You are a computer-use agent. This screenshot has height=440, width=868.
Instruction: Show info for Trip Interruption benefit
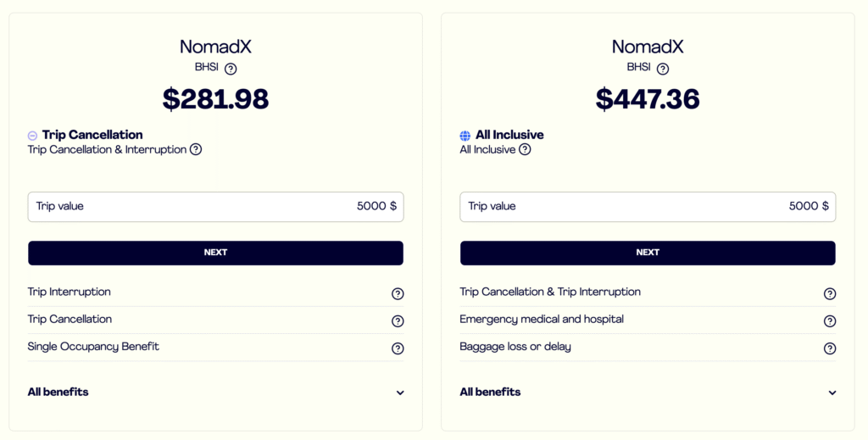point(398,293)
